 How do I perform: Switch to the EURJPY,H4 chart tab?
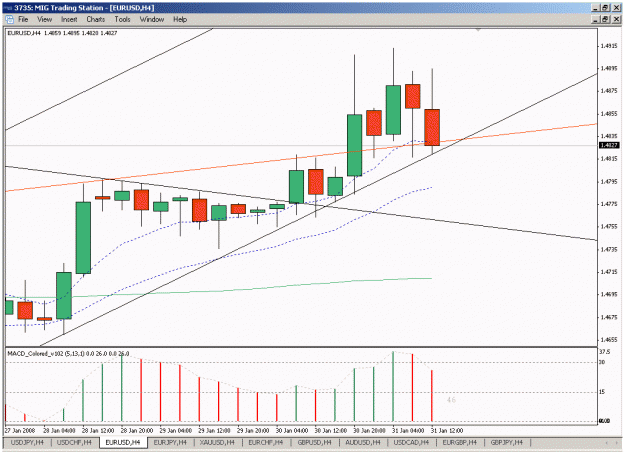click(x=170, y=442)
